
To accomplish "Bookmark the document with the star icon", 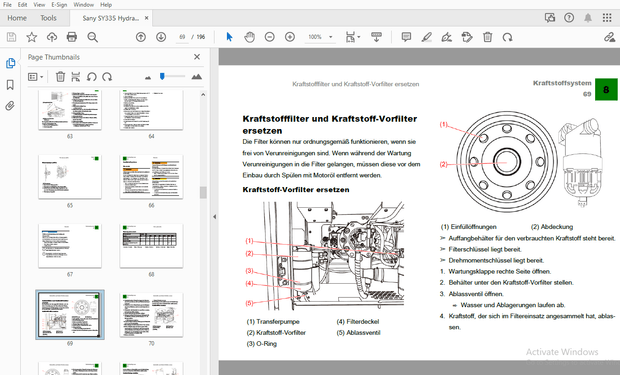I will (32, 37).
